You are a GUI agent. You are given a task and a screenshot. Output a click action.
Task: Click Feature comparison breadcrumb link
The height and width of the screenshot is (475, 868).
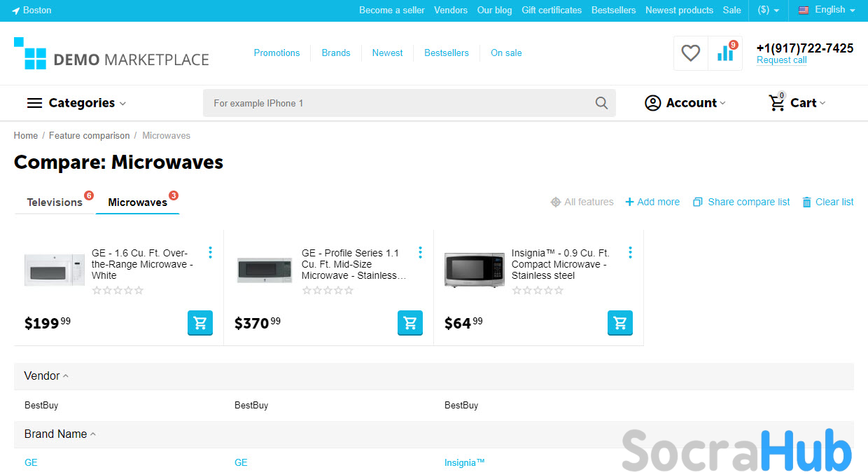pyautogui.click(x=90, y=136)
